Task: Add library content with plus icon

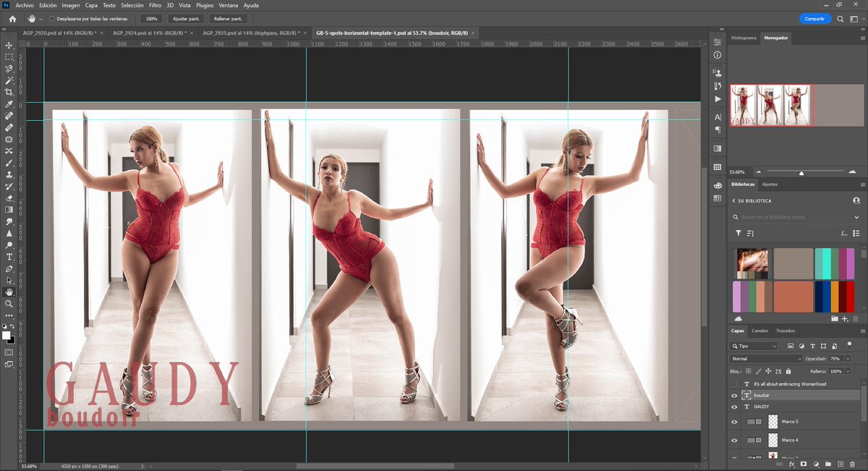Action: point(845,318)
